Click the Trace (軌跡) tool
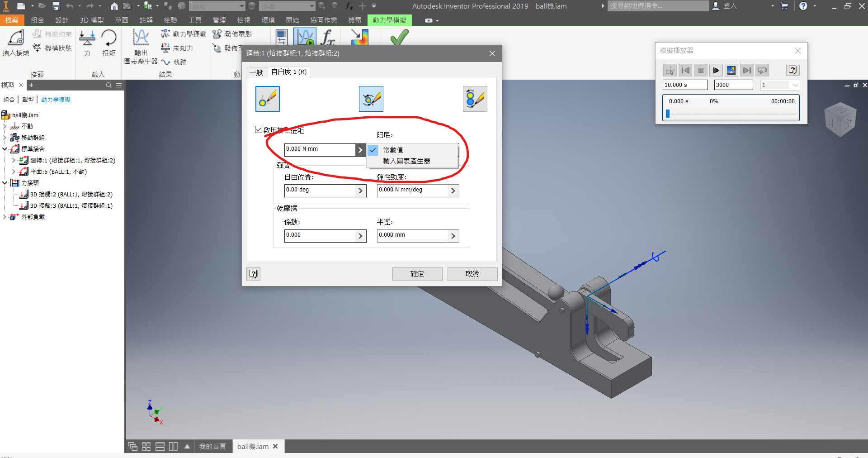868x458 pixels. point(174,62)
